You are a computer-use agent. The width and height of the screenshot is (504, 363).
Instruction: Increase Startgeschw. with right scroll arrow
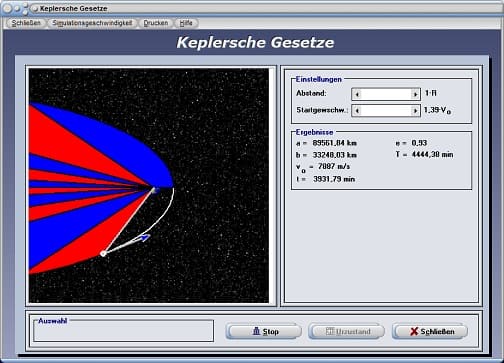[x=415, y=111]
